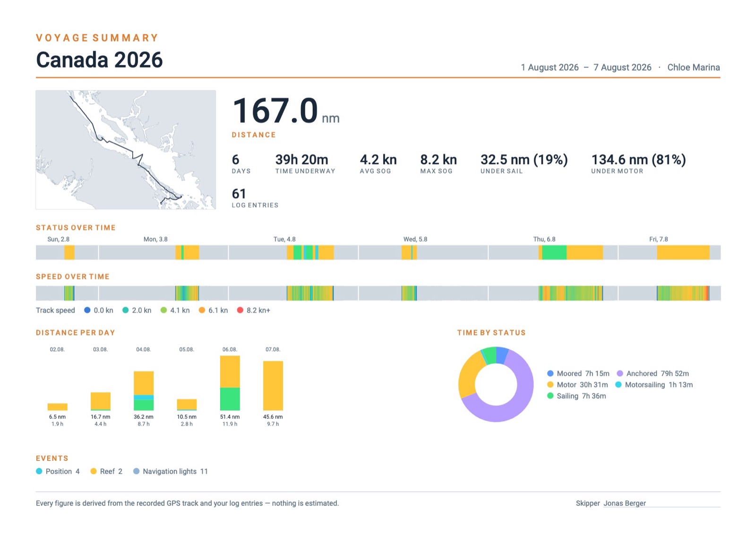756x534 pixels.
Task: Click the yellow Motor legend dot
Action: click(550, 385)
